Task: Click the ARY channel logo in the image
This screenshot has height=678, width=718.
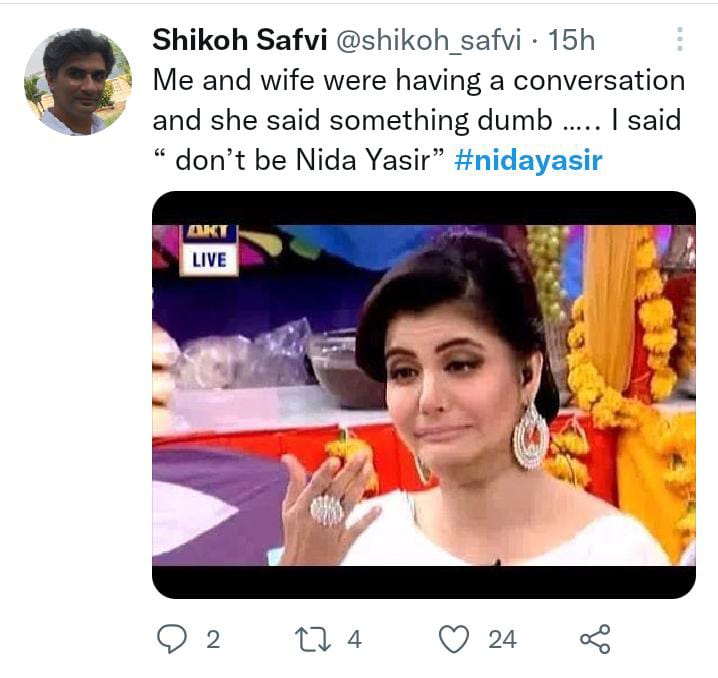Action: click(207, 233)
